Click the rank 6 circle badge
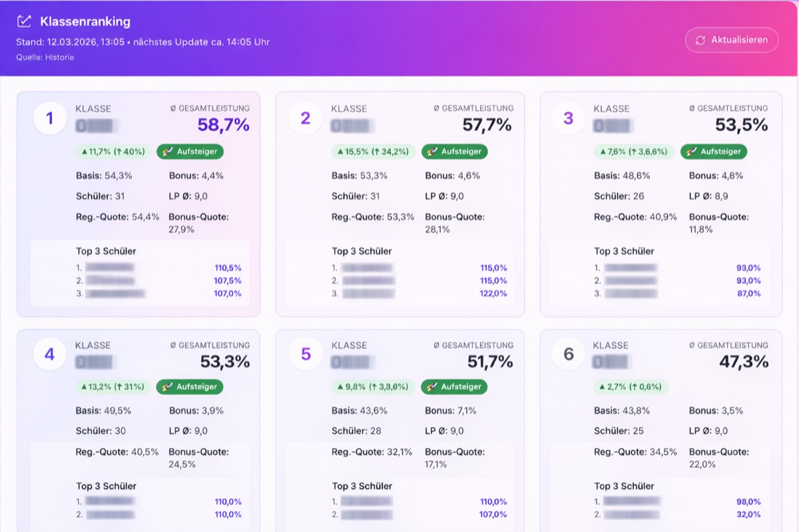The image size is (799, 532). tap(568, 354)
